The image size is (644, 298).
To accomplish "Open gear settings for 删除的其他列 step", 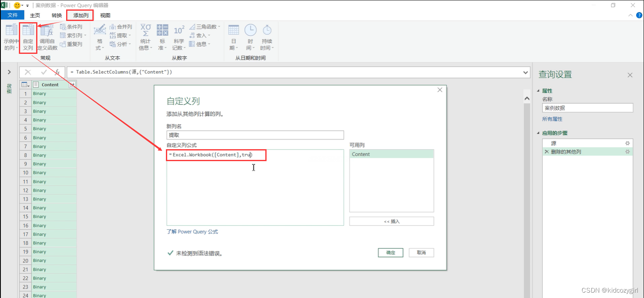I will 627,152.
